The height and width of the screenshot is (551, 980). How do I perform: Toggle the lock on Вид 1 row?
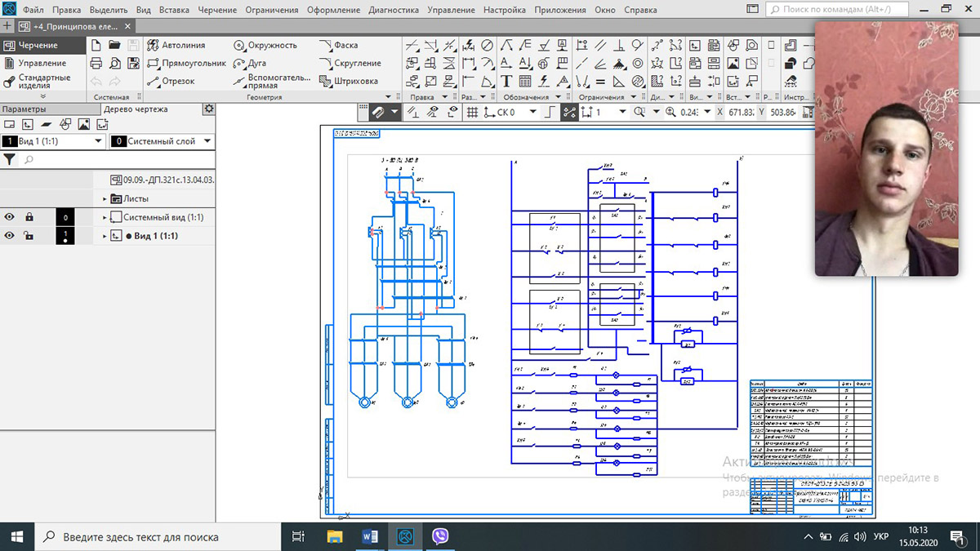click(29, 236)
